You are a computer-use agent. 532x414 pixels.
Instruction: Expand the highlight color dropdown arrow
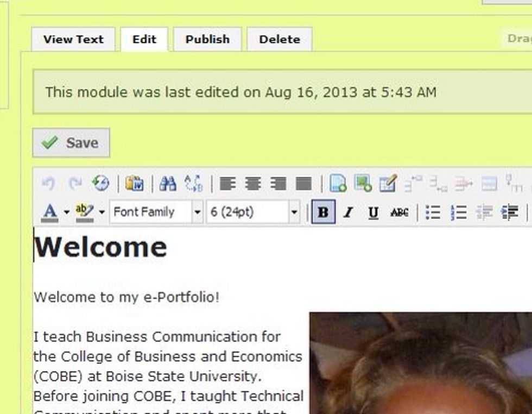click(x=102, y=212)
